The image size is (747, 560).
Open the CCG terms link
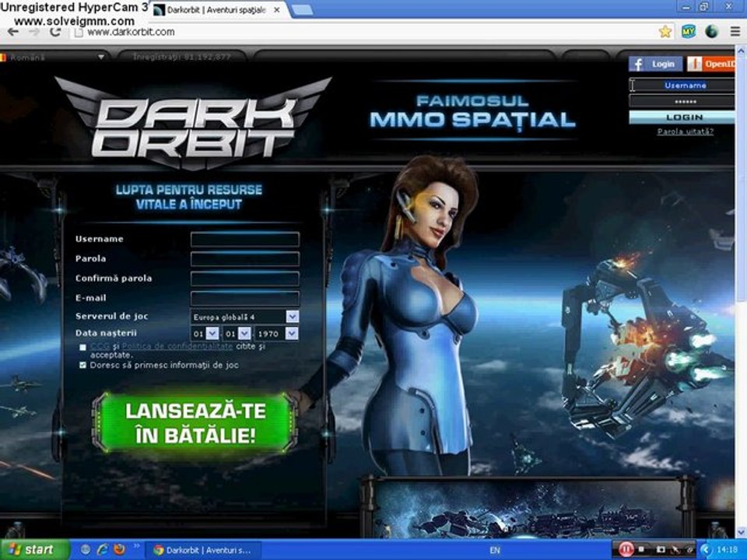point(100,347)
